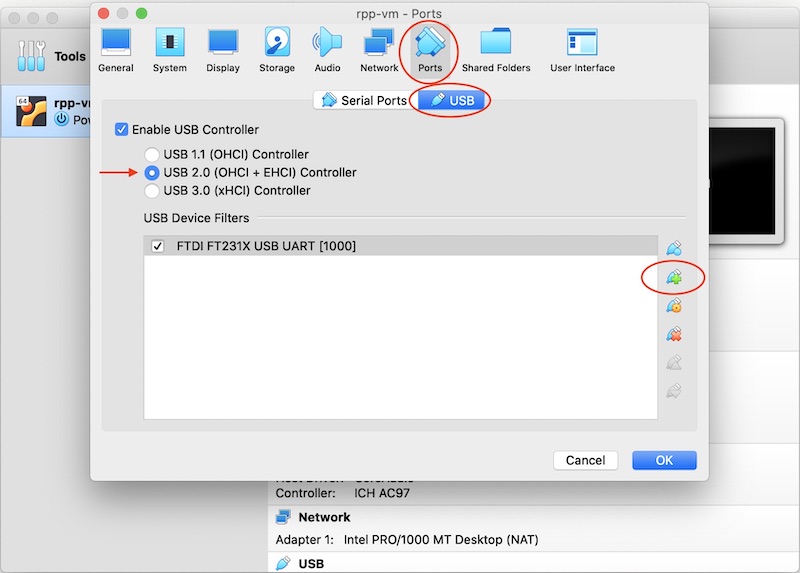Select USB 3.0 (xHCI) Controller option
Screen dimensions: 800x573
click(x=152, y=190)
